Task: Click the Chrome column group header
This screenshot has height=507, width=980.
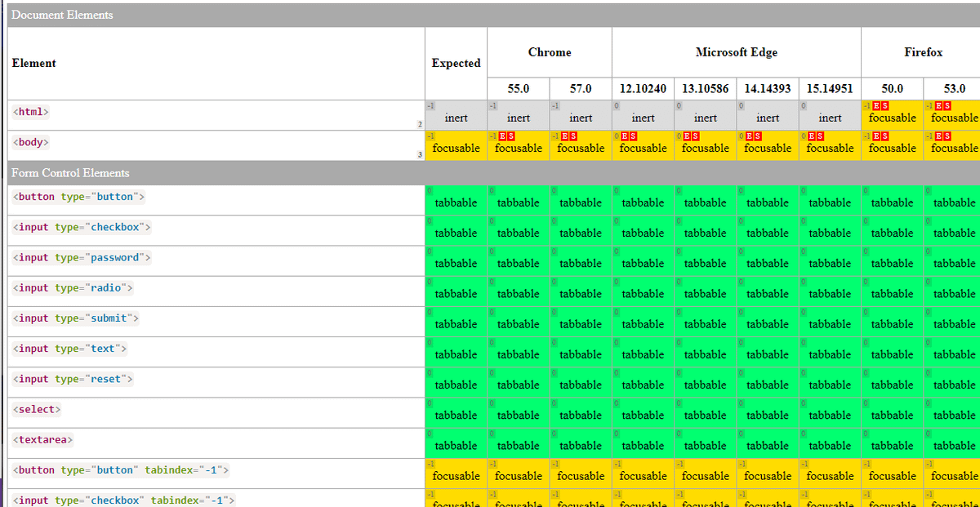Action: pos(549,52)
